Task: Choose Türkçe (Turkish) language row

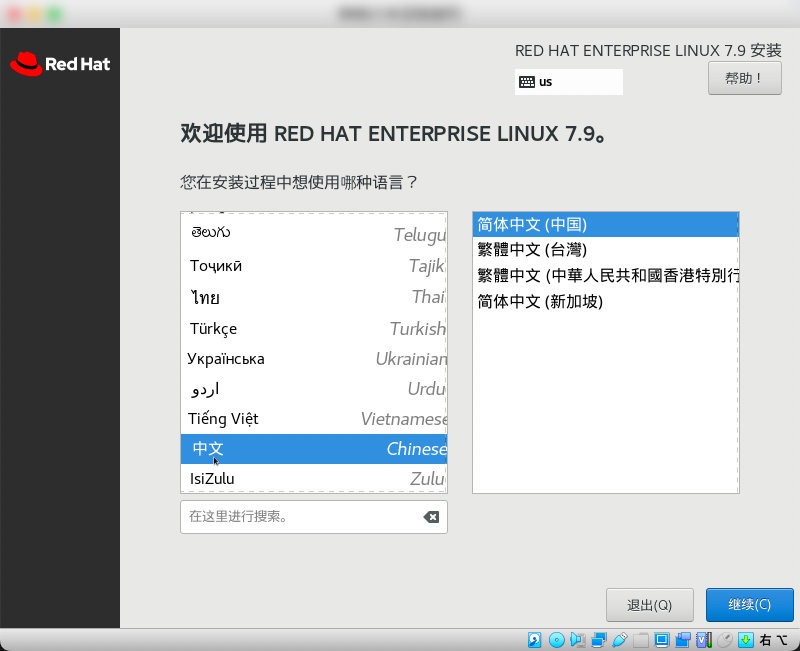Action: tap(314, 329)
